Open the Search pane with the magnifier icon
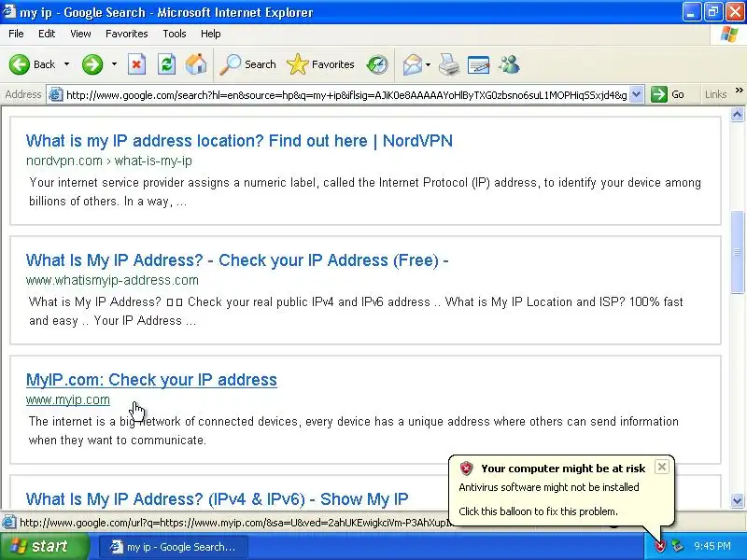This screenshot has height=560, width=747. click(x=231, y=64)
